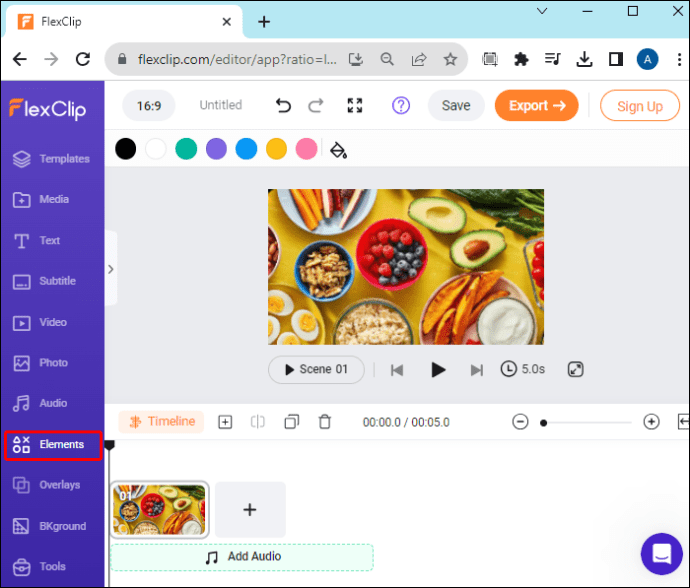Screen dimensions: 690x588
Task: Click the orange Export button
Action: click(x=536, y=106)
